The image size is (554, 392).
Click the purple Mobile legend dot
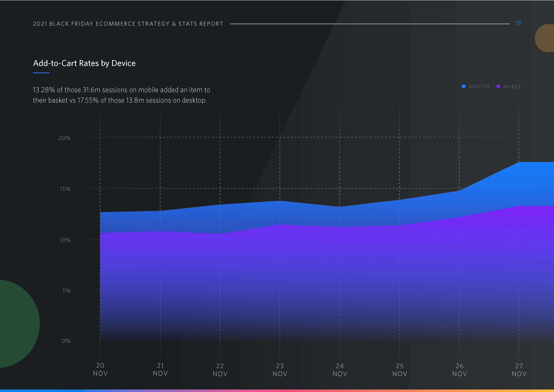point(498,86)
